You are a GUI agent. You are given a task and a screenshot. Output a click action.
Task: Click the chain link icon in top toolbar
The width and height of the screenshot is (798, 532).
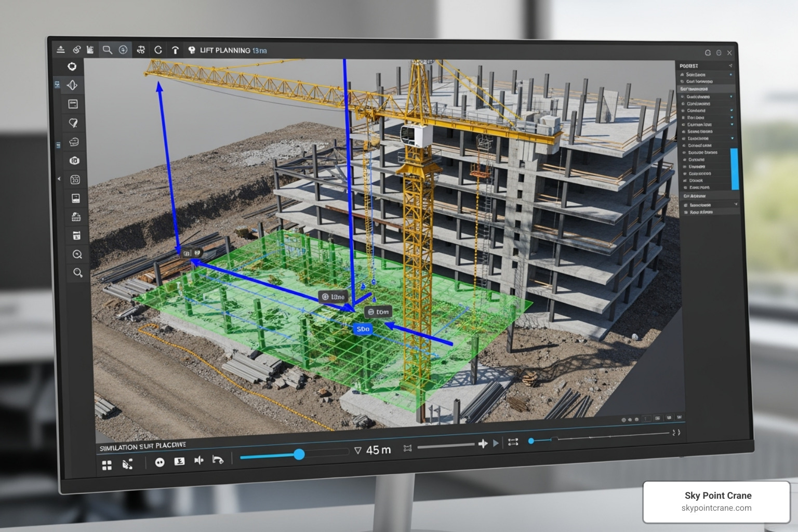coord(76,50)
